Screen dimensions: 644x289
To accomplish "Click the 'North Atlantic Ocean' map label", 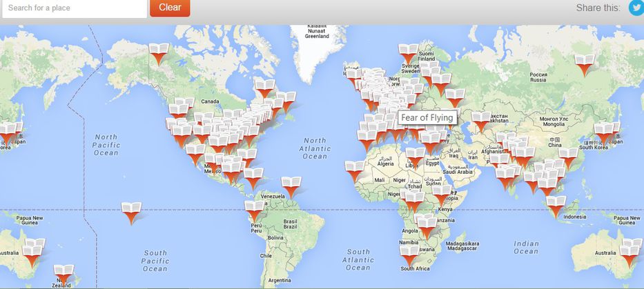I will click(x=315, y=148).
